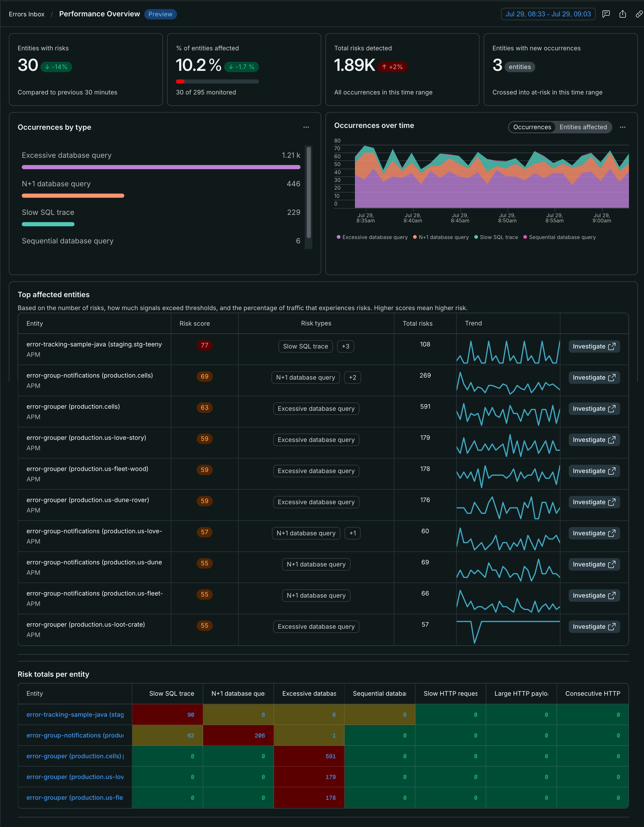
Task: Click the trend sparkline for error-grouper (production.us-loot-crate)
Action: coord(508,631)
